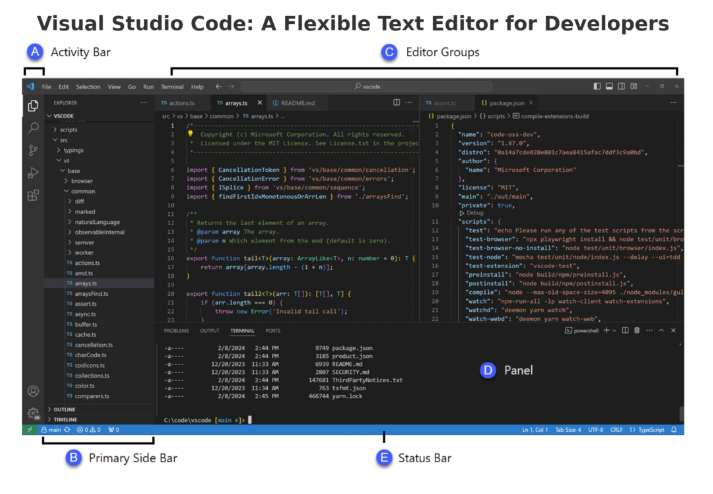
Task: Select TypeScript language mode in status bar
Action: (x=647, y=430)
